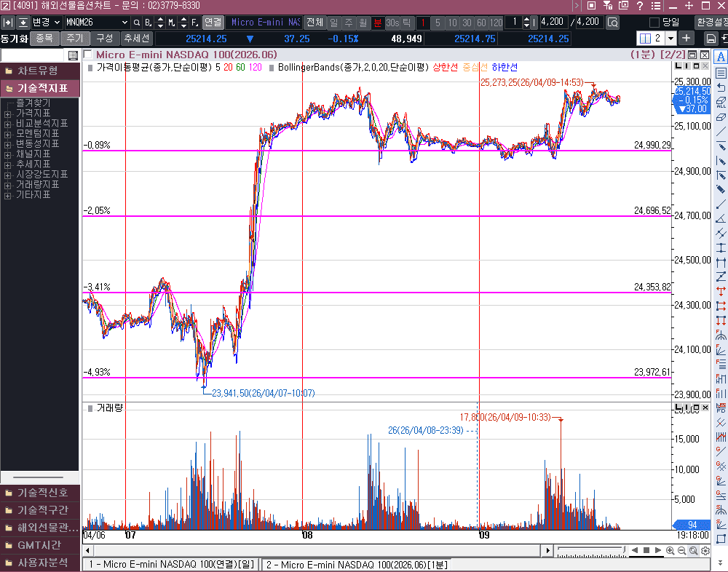Viewport: 728px width, 572px height.
Task: Toggle the 거래량 indicator checkbox
Action: point(88,408)
